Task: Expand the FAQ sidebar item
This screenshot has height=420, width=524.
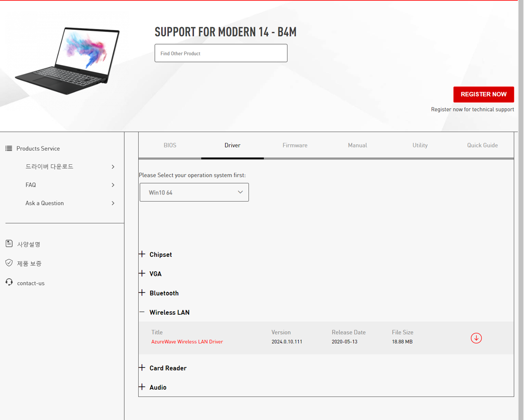Action: point(69,185)
